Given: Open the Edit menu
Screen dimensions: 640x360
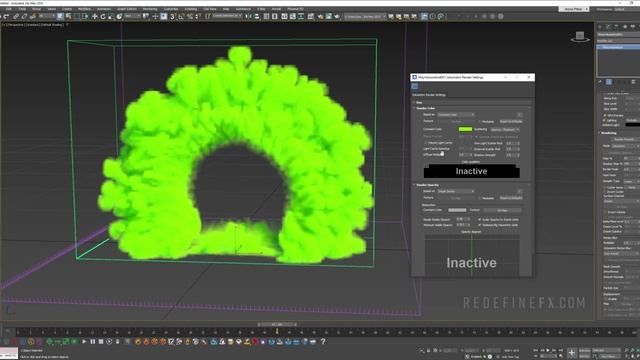Looking at the screenshot, I should point(9,9).
